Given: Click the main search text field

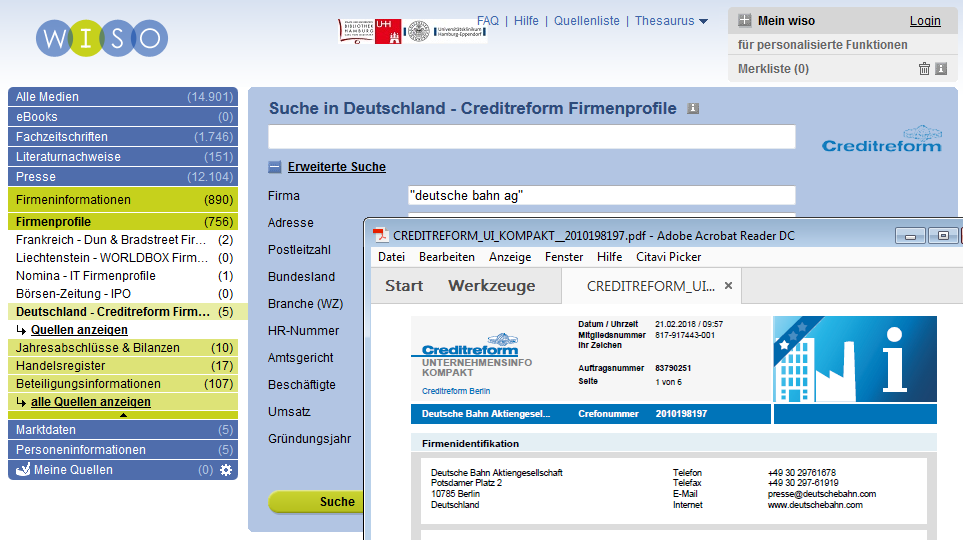Looking at the screenshot, I should point(531,136).
